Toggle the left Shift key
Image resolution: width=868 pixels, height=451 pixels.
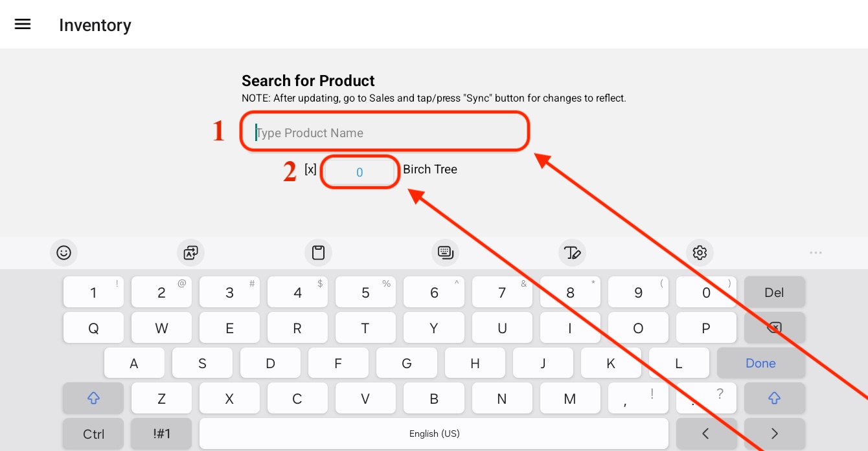click(x=93, y=399)
